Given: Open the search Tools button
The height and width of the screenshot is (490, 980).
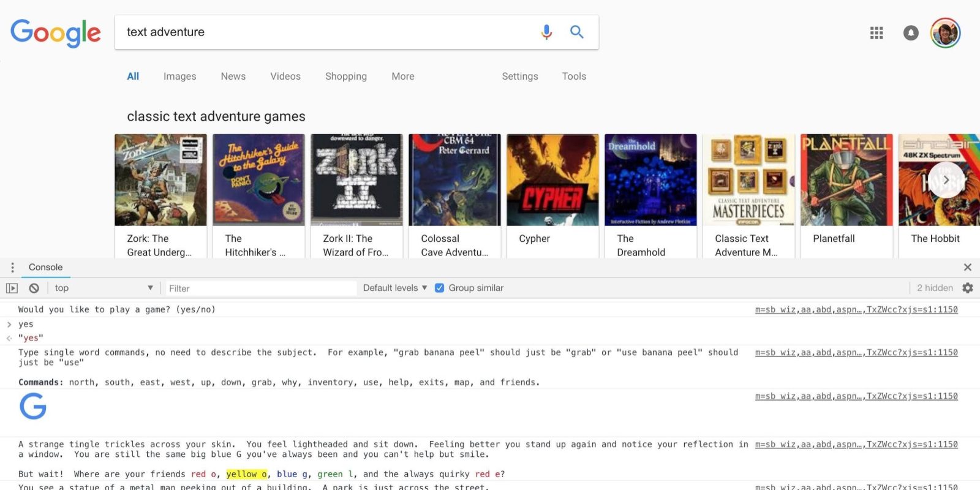Looking at the screenshot, I should pyautogui.click(x=574, y=77).
